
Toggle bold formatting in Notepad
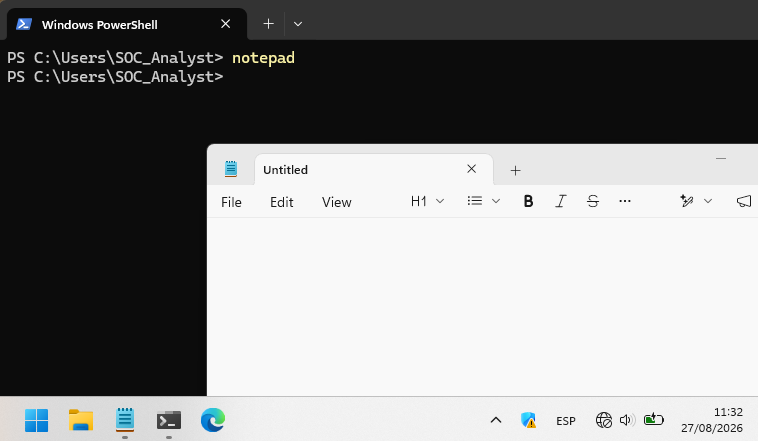(x=528, y=201)
